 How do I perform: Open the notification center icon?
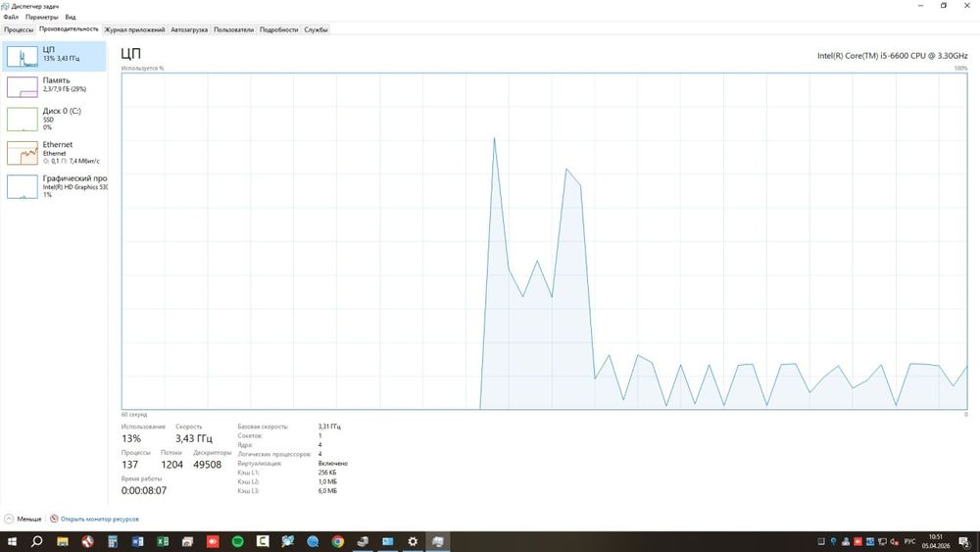click(964, 541)
